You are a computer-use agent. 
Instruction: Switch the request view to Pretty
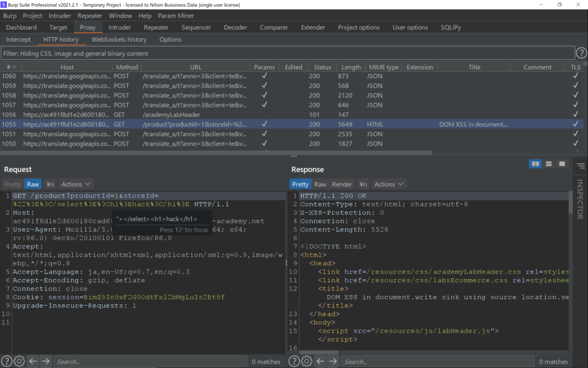(13, 184)
